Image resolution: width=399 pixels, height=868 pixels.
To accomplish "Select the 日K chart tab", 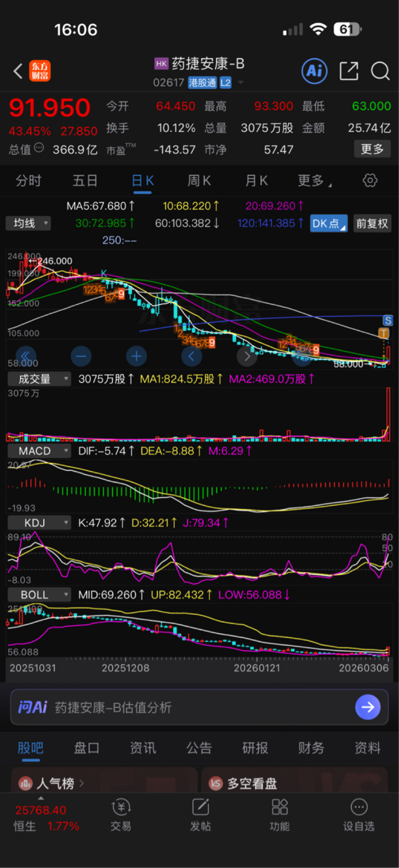I will (142, 180).
